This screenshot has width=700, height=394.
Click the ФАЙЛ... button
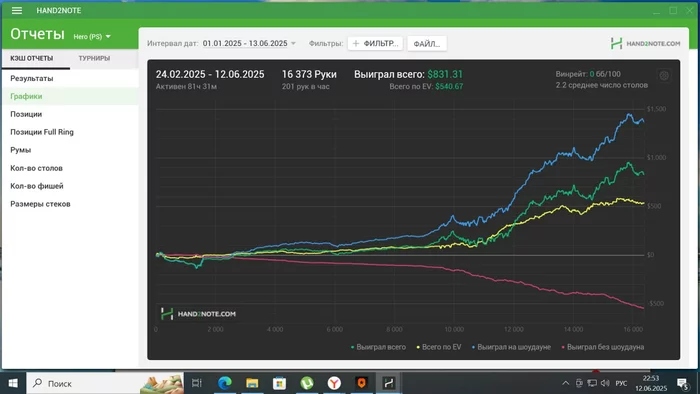tap(427, 44)
